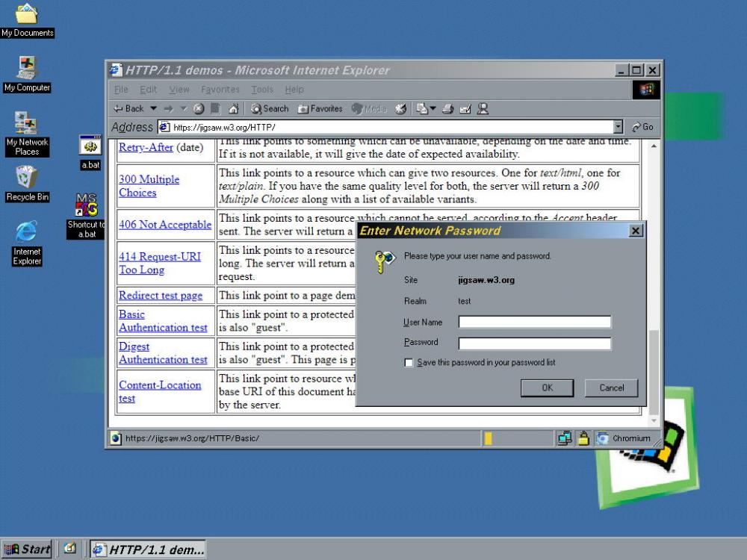Click the User Name input field

pos(534,323)
